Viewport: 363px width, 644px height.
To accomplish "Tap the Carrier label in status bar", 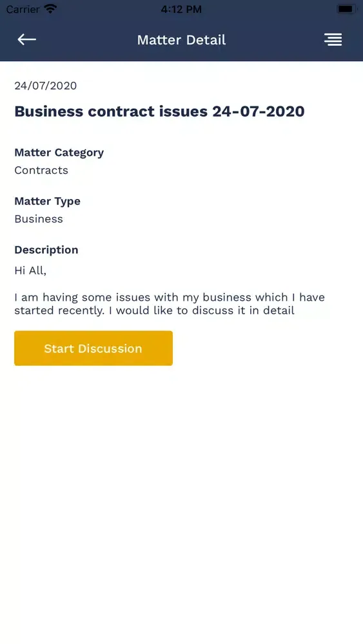I will coord(23,9).
